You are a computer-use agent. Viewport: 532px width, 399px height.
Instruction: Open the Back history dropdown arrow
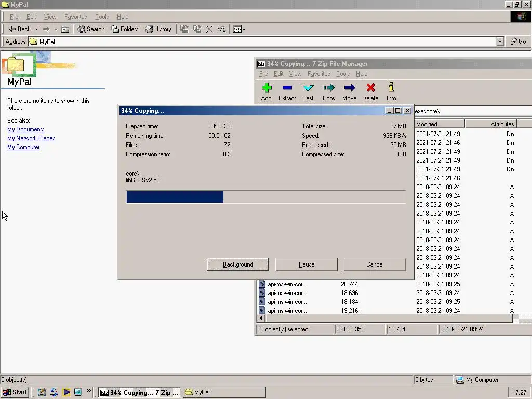[36, 30]
